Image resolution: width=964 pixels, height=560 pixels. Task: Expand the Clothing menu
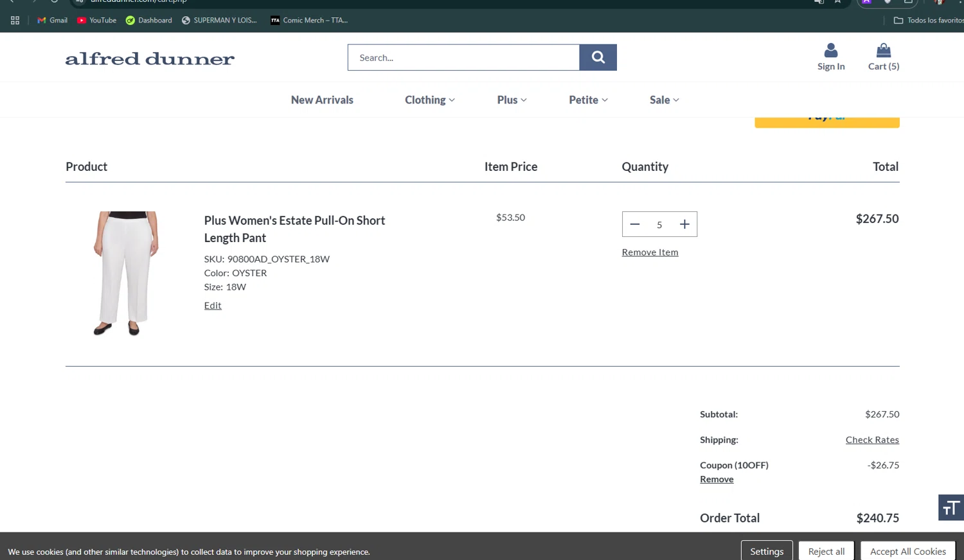coord(429,100)
